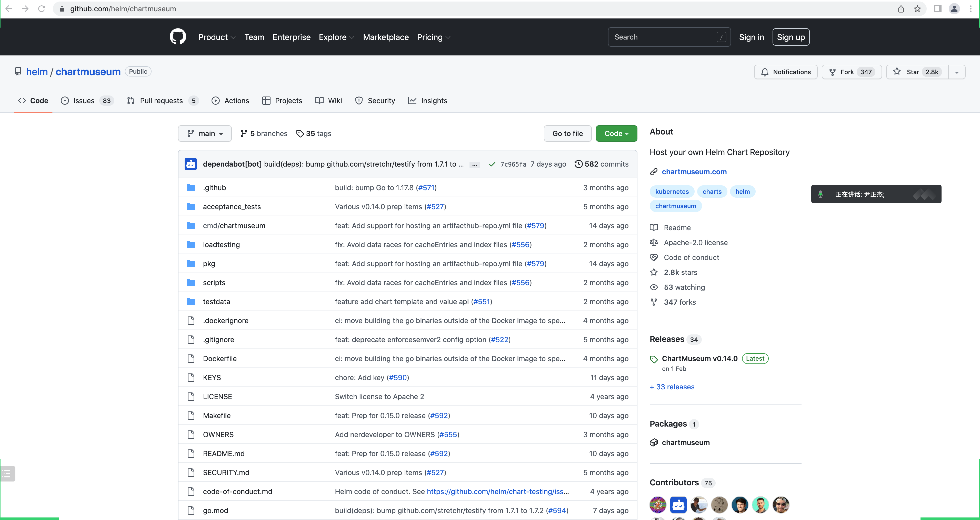Open the chartmuseum.com link
This screenshot has width=980, height=520.
(x=694, y=172)
